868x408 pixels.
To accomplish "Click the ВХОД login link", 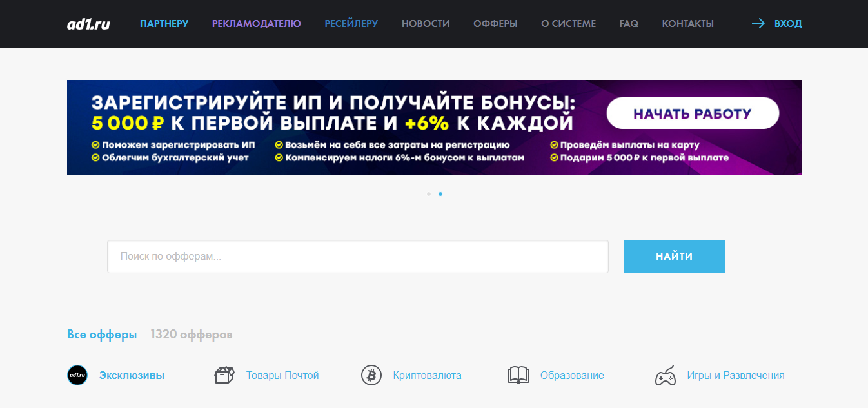I will point(788,24).
